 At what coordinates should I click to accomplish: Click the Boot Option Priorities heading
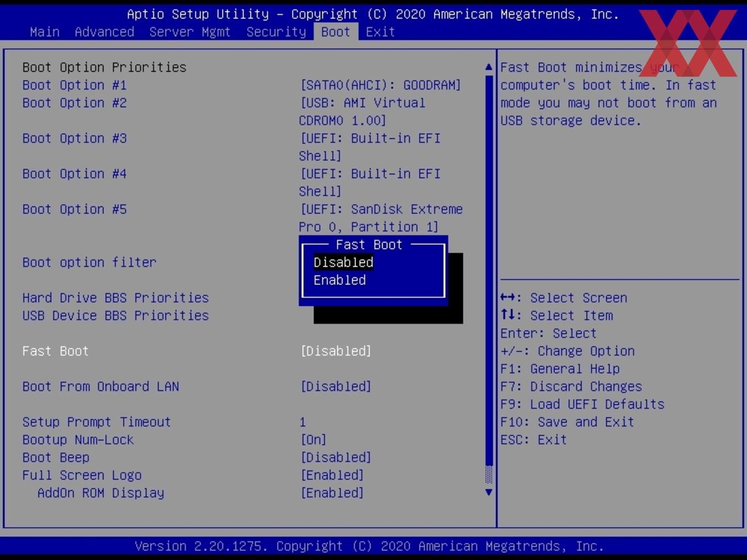pyautogui.click(x=104, y=68)
